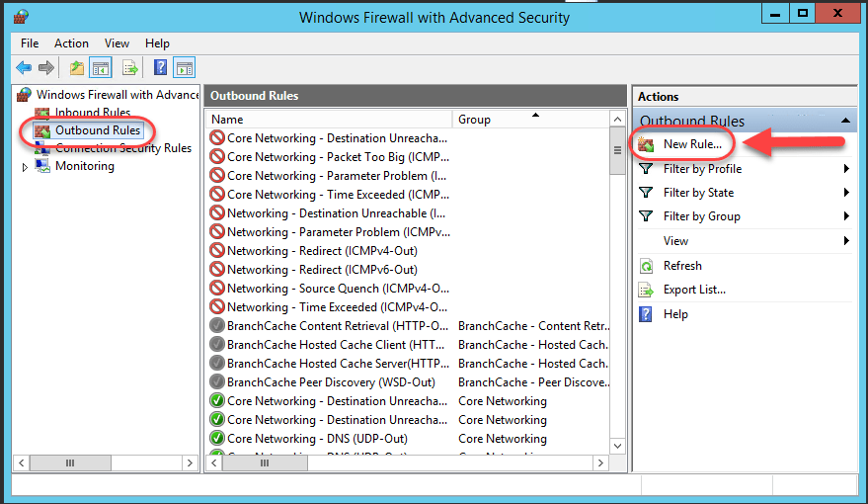The height and width of the screenshot is (504, 868).
Task: Click the Export List icon in Actions pane
Action: coord(646,290)
